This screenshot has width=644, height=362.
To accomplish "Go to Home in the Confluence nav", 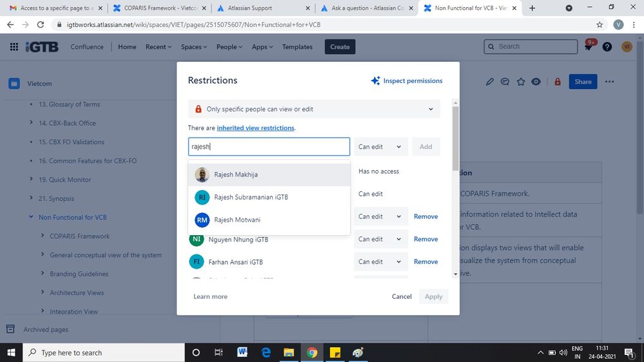I will tap(127, 47).
